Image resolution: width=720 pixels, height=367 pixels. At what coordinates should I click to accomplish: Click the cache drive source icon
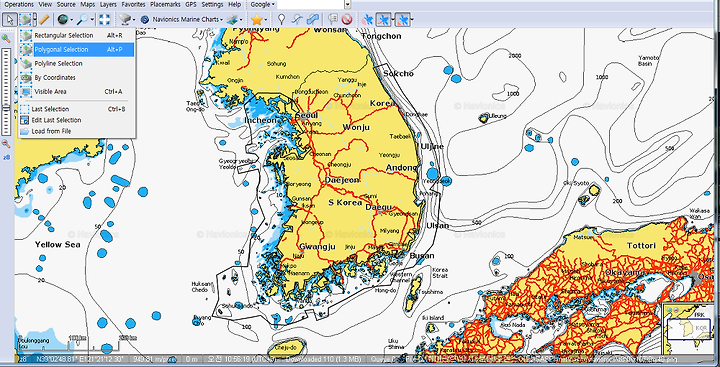click(124, 19)
